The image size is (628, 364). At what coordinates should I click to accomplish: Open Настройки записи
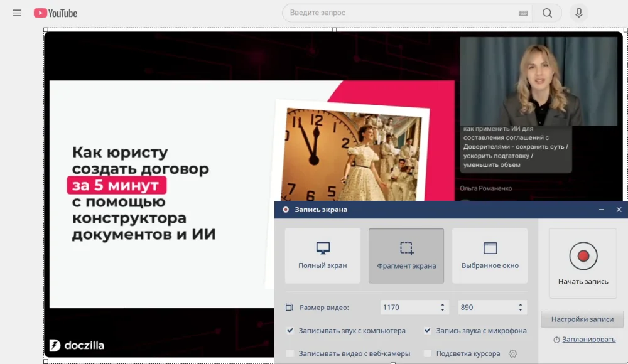point(582,319)
